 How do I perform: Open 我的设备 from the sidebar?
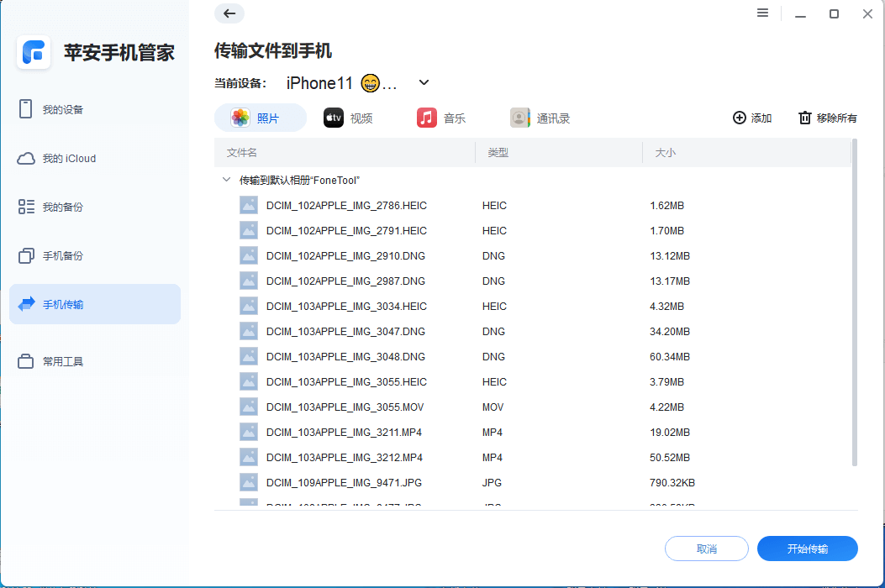coord(67,108)
